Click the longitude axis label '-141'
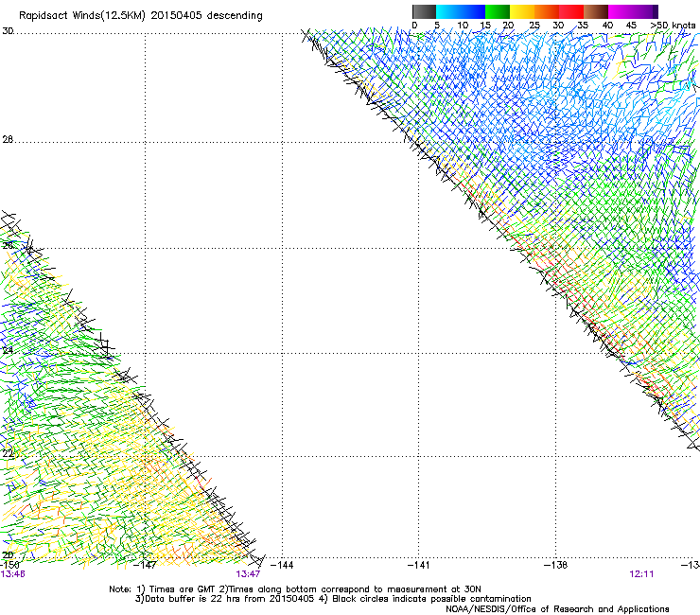Image resolution: width=700 pixels, height=615 pixels. pyautogui.click(x=419, y=565)
